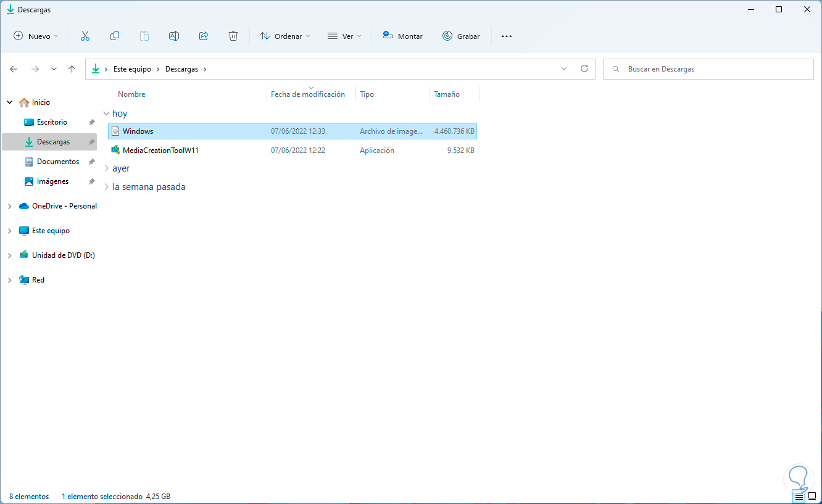Go back with the left arrow
The image size is (822, 504).
click(14, 69)
